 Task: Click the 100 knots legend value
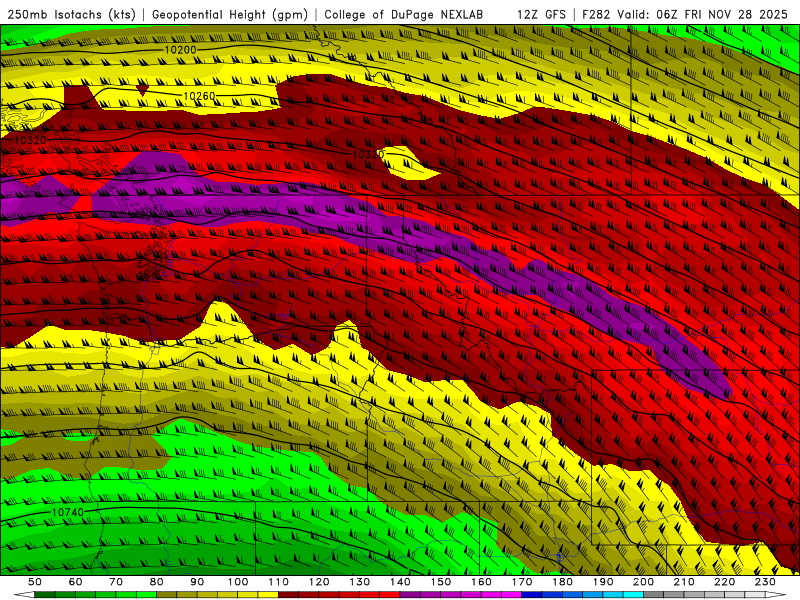238,582
